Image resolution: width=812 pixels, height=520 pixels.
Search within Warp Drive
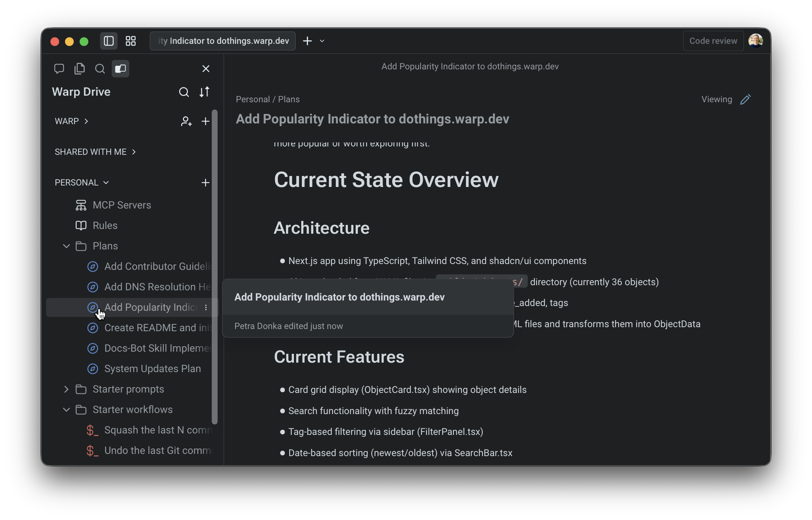click(x=184, y=92)
